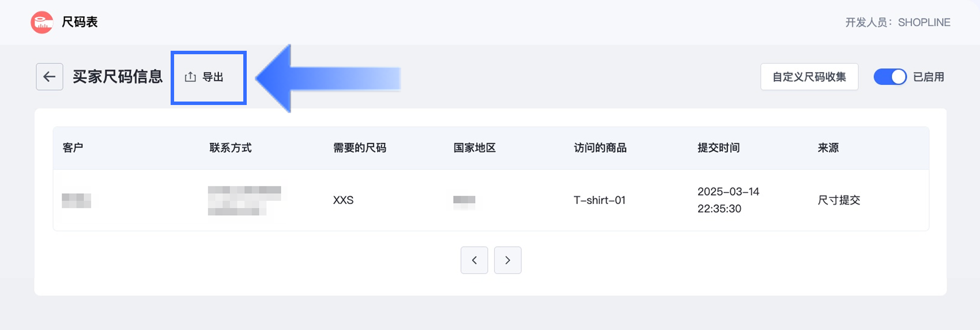Click the 联系方式 column header
980x330 pixels.
(231, 148)
